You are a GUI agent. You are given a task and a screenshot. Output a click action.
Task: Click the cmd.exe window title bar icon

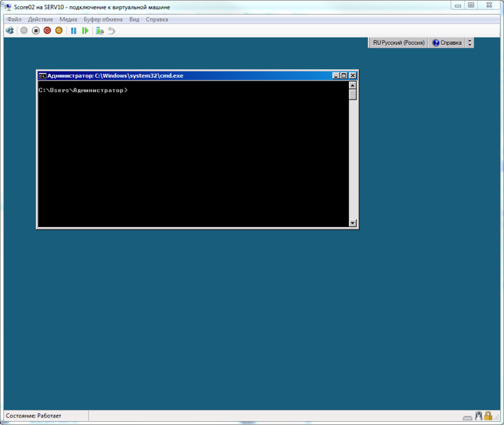[x=42, y=74]
